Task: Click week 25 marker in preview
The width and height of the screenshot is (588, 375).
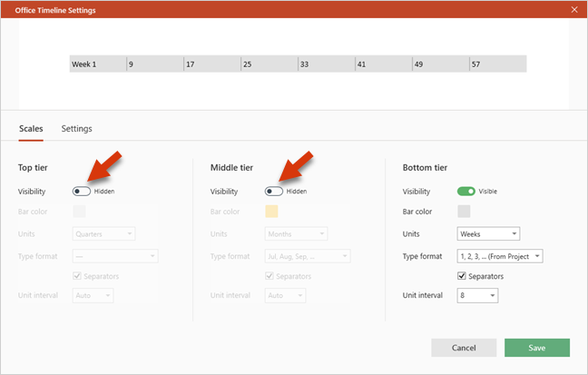Action: click(248, 64)
